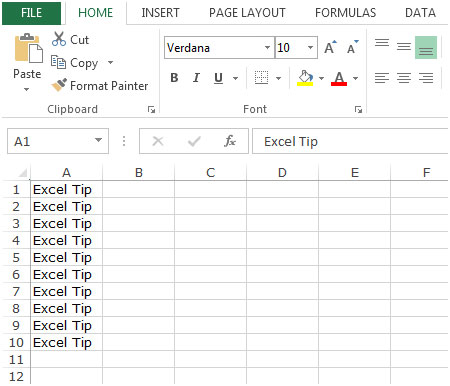Open the FILE tab
The width and height of the screenshot is (450, 386).
click(32, 13)
